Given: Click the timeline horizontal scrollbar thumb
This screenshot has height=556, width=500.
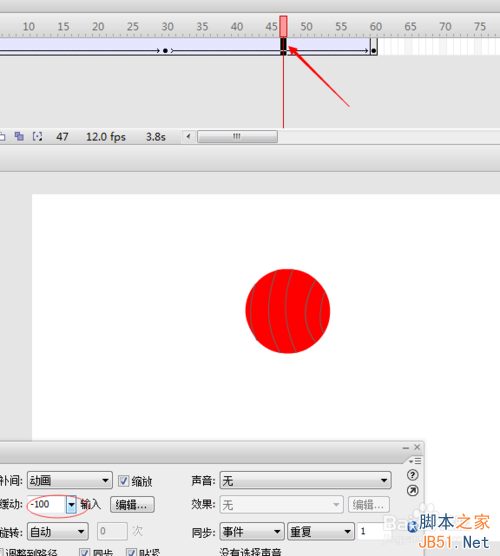Looking at the screenshot, I should click(237, 137).
